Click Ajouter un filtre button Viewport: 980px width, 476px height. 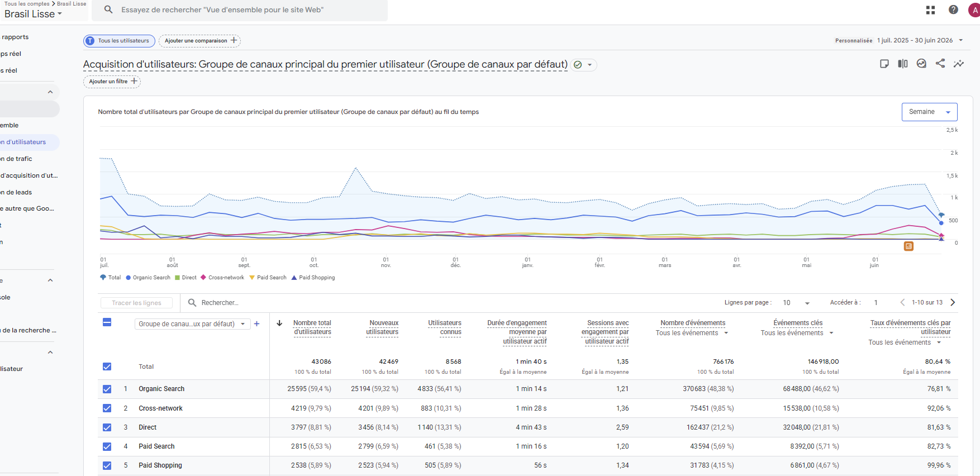pyautogui.click(x=112, y=82)
